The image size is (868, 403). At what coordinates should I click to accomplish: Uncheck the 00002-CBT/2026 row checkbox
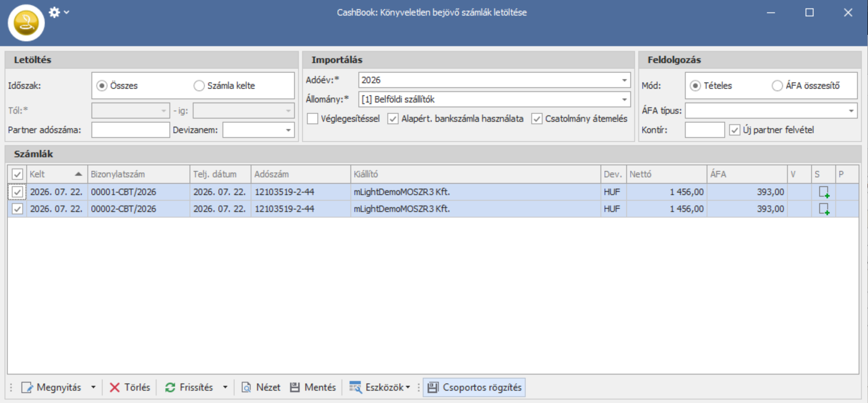tap(17, 209)
